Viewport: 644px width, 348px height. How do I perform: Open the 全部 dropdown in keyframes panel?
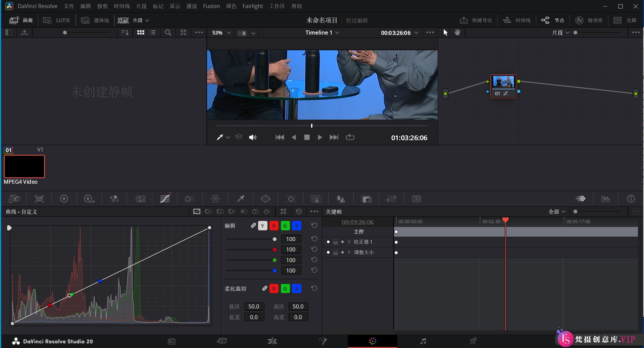(557, 212)
